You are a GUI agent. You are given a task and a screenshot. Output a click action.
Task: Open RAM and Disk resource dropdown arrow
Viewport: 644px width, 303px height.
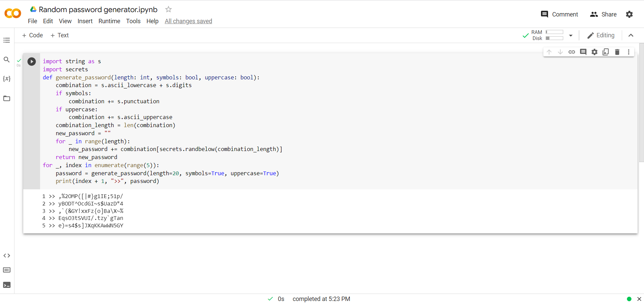(571, 35)
